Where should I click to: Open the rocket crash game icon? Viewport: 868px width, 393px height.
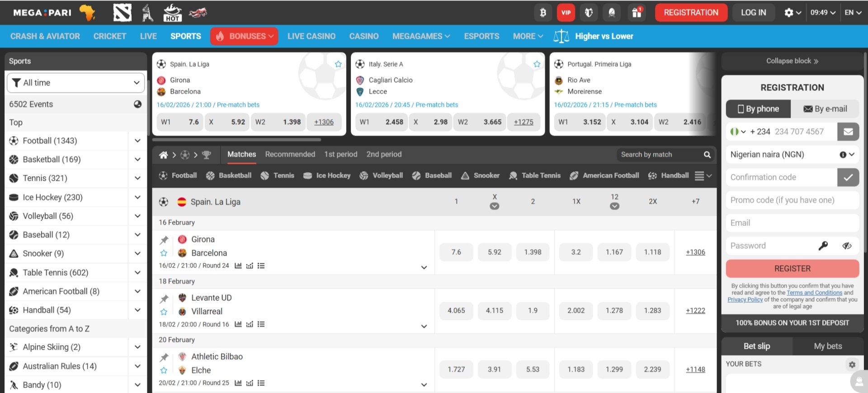(198, 13)
